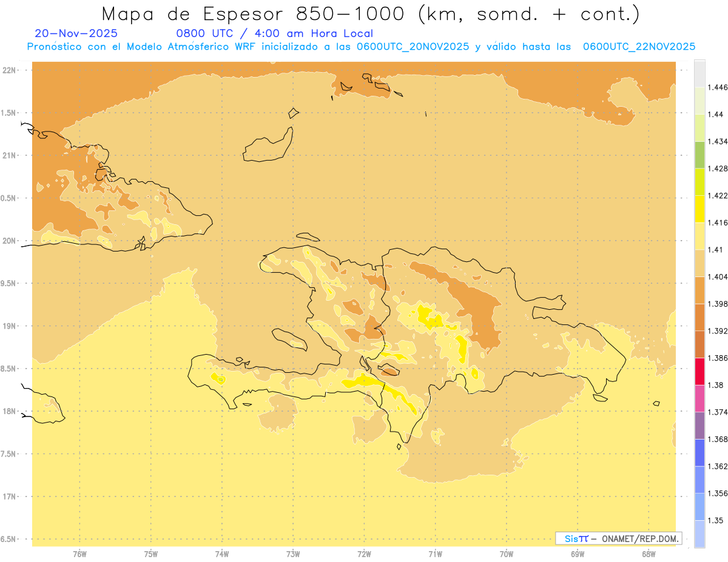This screenshot has width=728, height=562.
Task: Click the '1.41' colorbar value
Action: [x=715, y=250]
